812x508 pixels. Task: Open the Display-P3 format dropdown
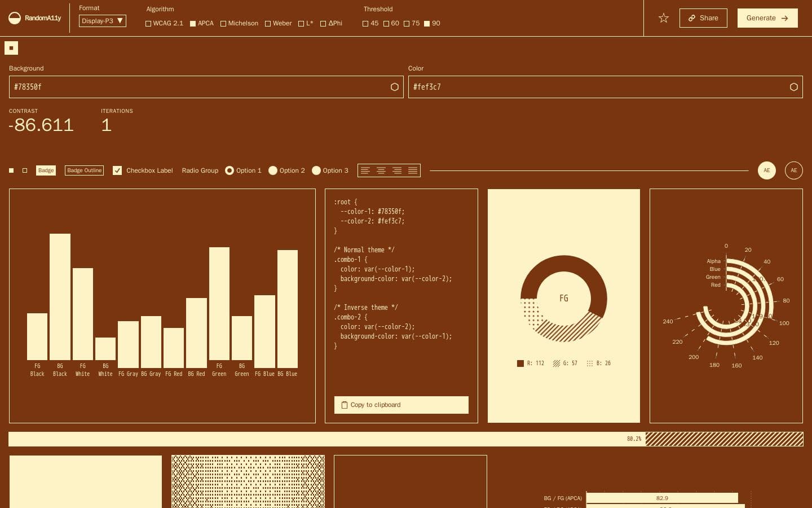pyautogui.click(x=102, y=21)
